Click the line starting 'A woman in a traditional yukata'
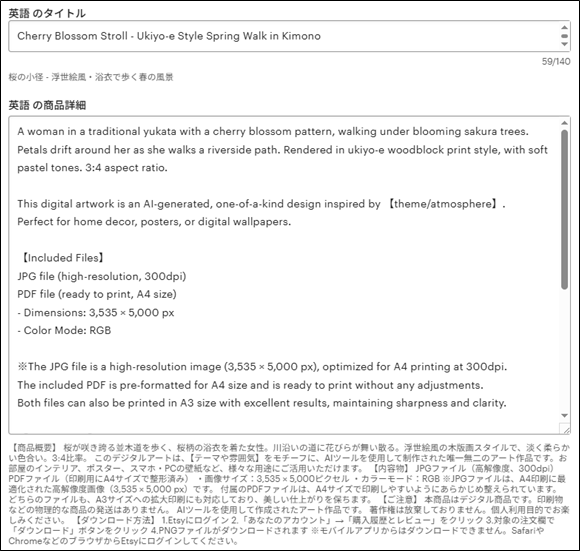580x551 pixels. [273, 132]
